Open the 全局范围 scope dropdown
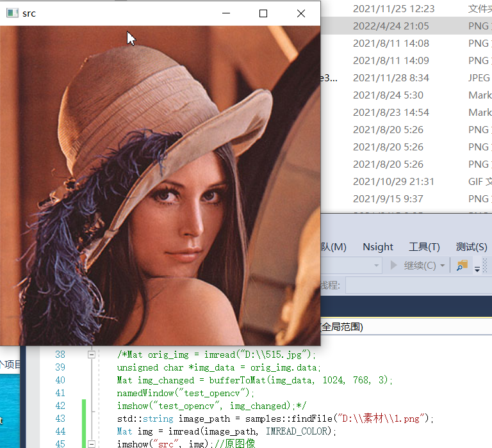 pos(406,327)
